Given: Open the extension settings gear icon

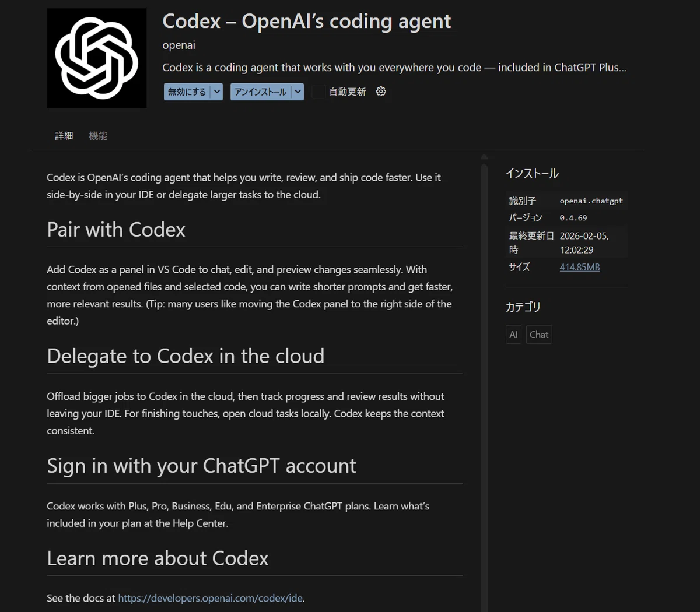Looking at the screenshot, I should click(381, 92).
